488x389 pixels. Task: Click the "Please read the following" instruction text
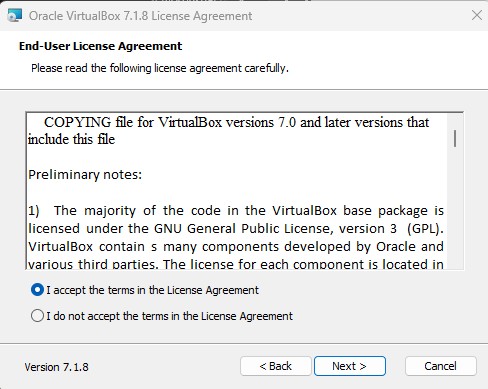(160, 68)
